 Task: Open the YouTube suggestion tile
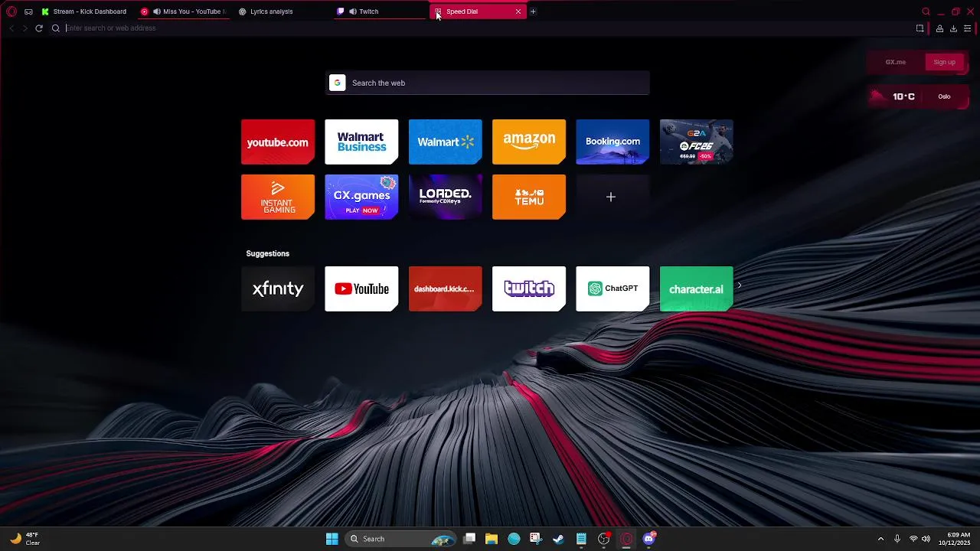pos(361,289)
